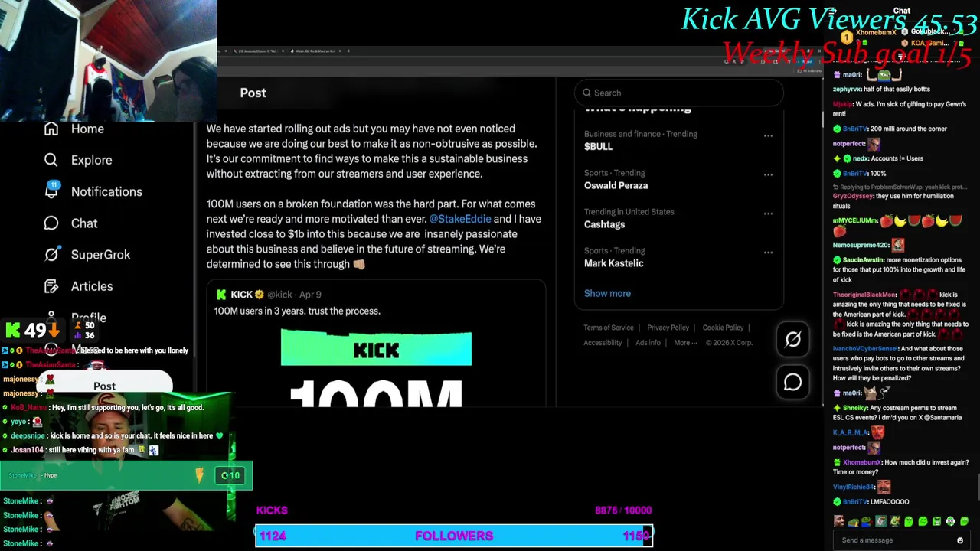Screen dimensions: 980x551
Task: Pick the face photo emote in chat
Action: [x=839, y=521]
